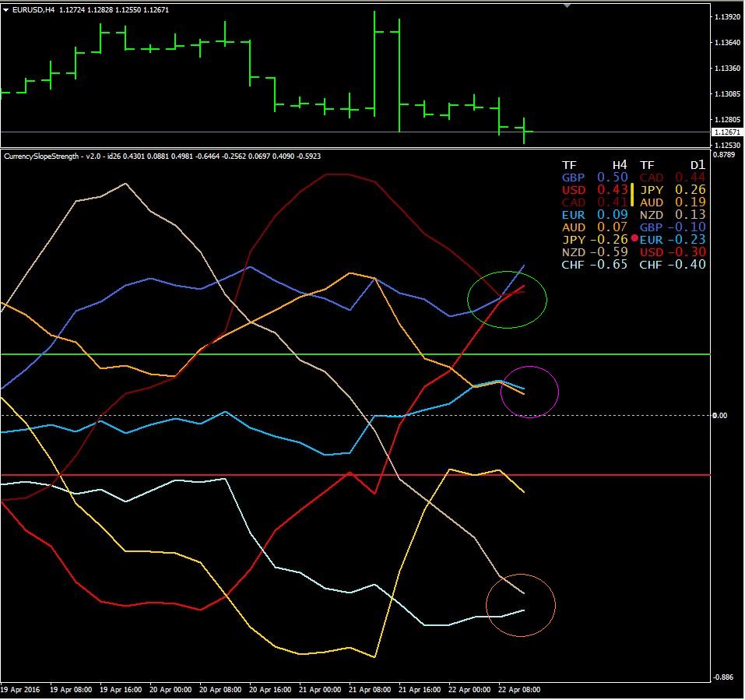Click the GBP D1 value -0.10
745x700 pixels.
coord(687,227)
